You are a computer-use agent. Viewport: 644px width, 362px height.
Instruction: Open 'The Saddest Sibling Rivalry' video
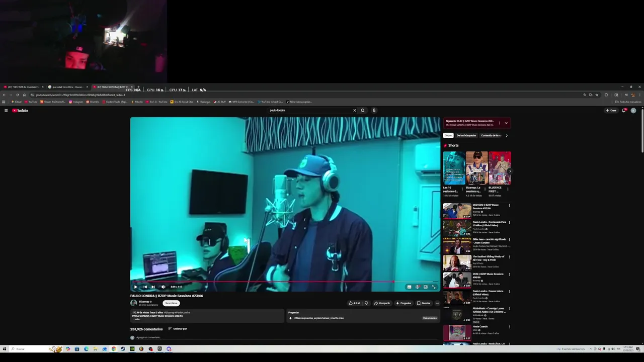(x=457, y=263)
